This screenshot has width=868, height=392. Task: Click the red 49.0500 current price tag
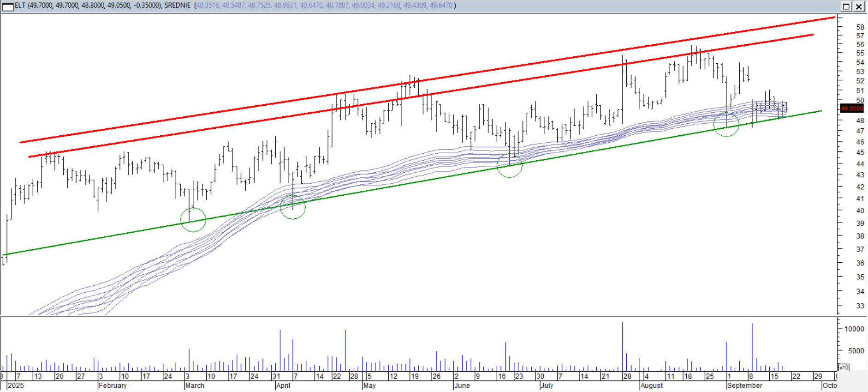(851, 109)
